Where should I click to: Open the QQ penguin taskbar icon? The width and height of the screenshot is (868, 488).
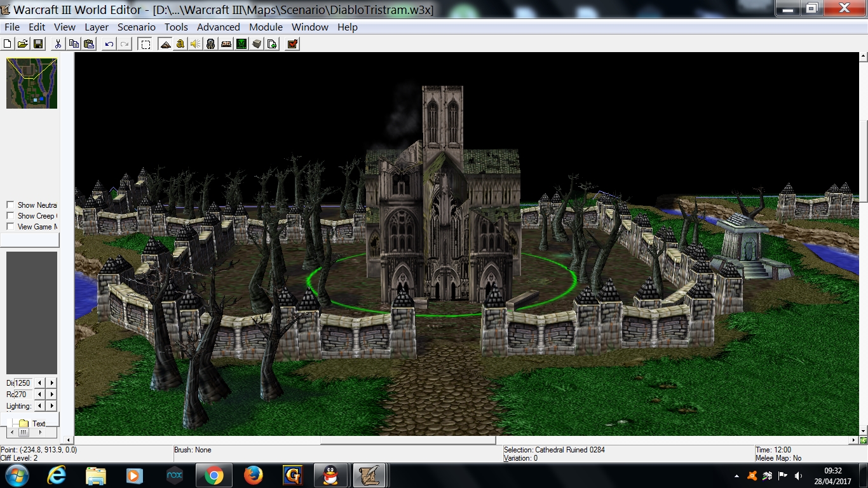331,475
